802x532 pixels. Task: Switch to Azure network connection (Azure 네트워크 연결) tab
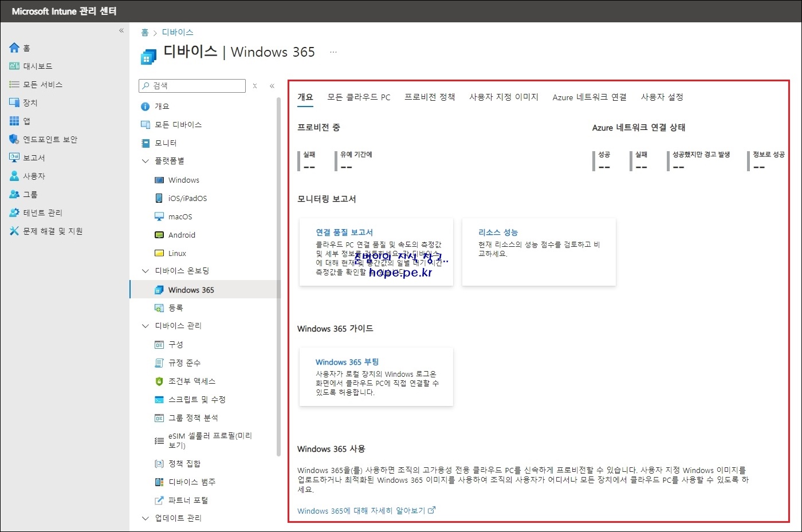(589, 97)
